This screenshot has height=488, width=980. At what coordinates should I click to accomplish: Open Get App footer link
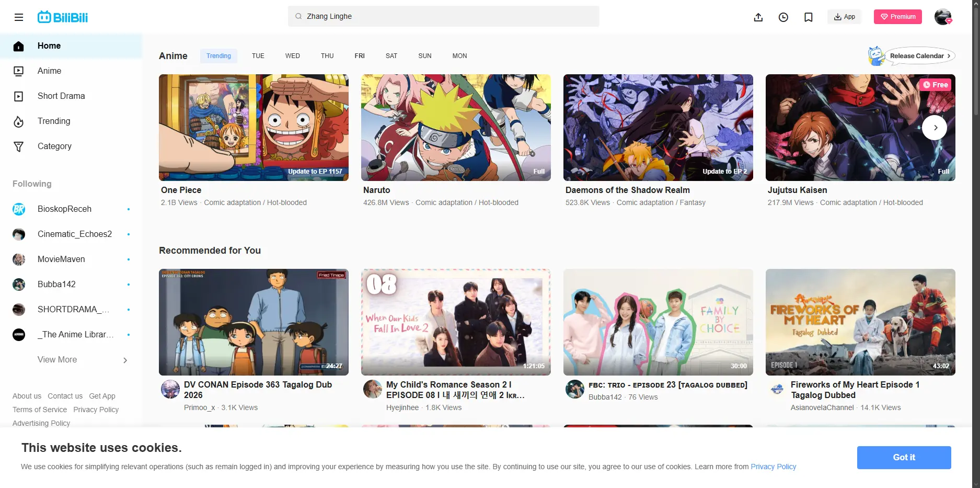102,396
